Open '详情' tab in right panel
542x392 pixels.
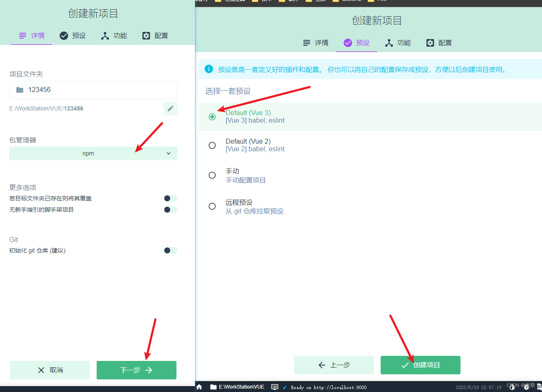point(316,43)
